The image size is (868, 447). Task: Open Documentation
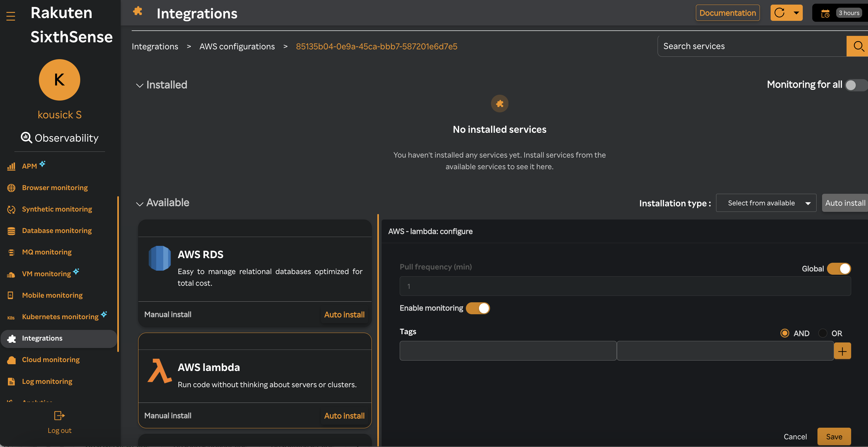[x=727, y=13]
